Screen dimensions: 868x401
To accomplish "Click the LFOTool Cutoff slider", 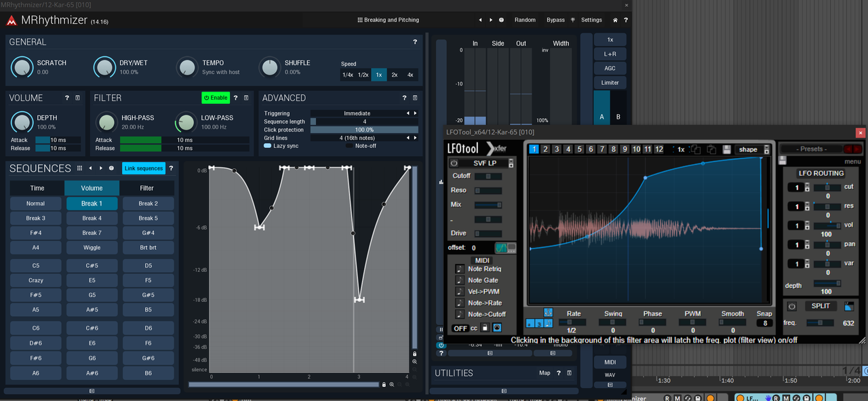I will point(488,176).
